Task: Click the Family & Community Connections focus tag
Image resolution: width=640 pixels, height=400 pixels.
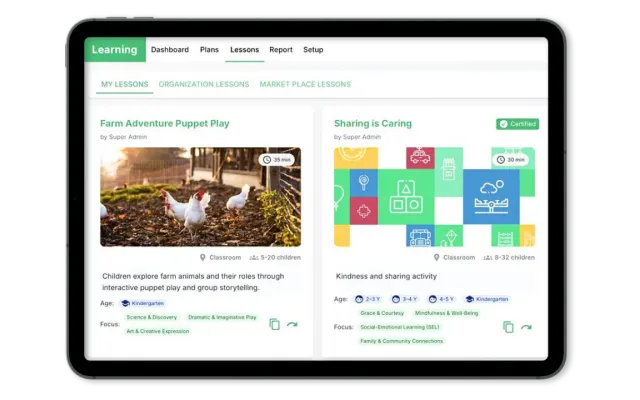Action: [x=401, y=341]
